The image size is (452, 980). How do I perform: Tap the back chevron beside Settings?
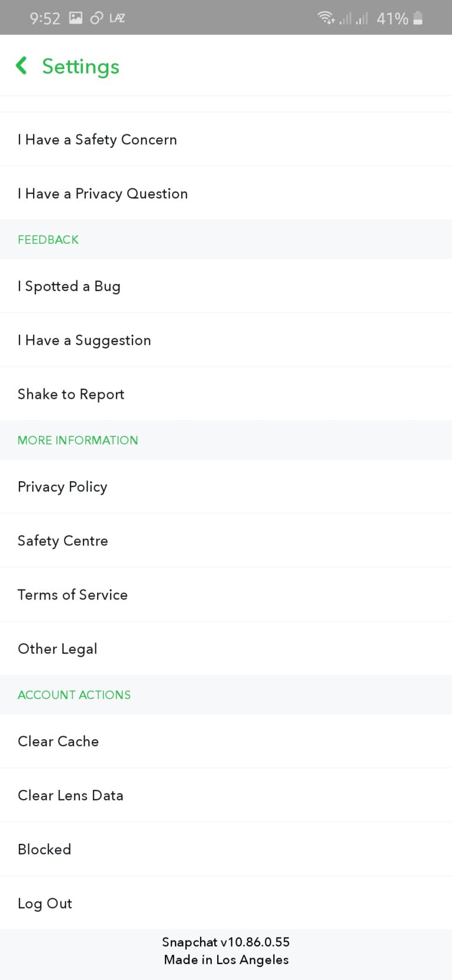(x=21, y=66)
